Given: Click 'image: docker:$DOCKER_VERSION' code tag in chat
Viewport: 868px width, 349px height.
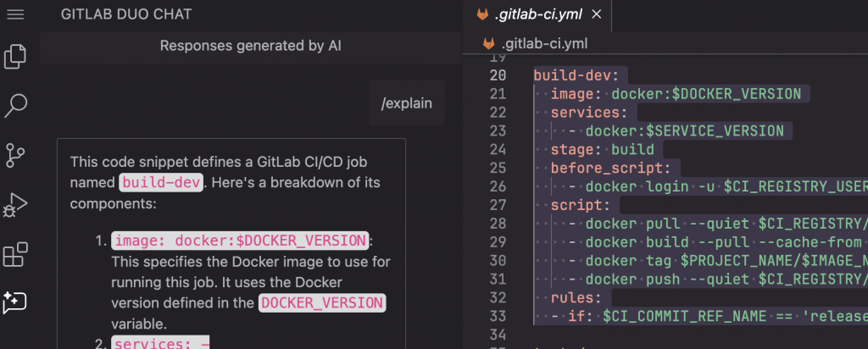Looking at the screenshot, I should tap(240, 241).
